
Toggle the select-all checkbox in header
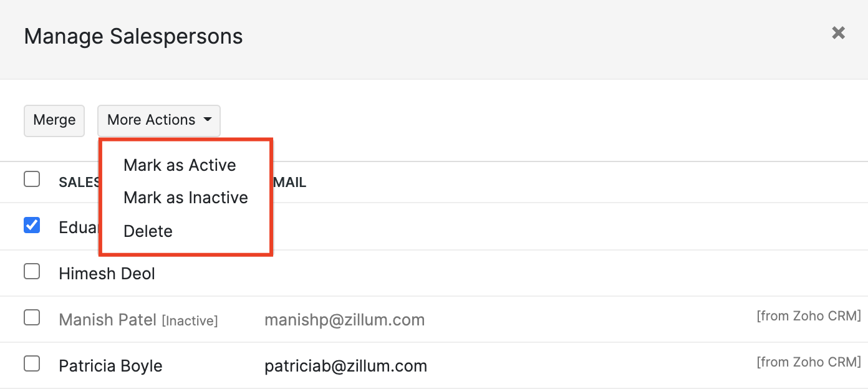[x=32, y=180]
